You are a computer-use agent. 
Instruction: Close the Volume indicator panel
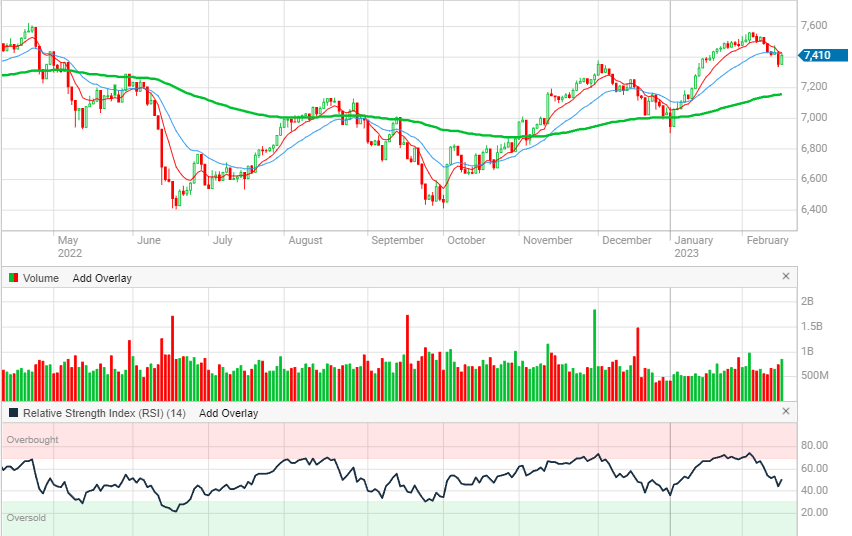[x=785, y=276]
